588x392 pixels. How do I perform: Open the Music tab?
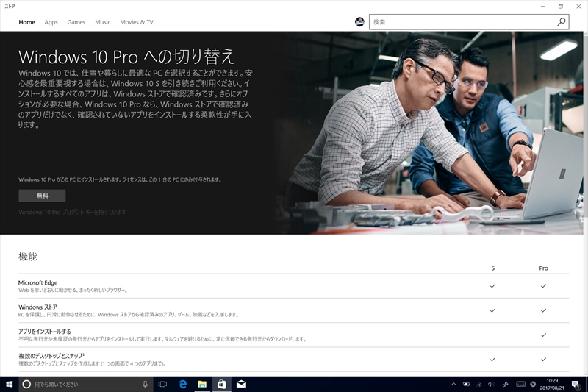point(102,22)
